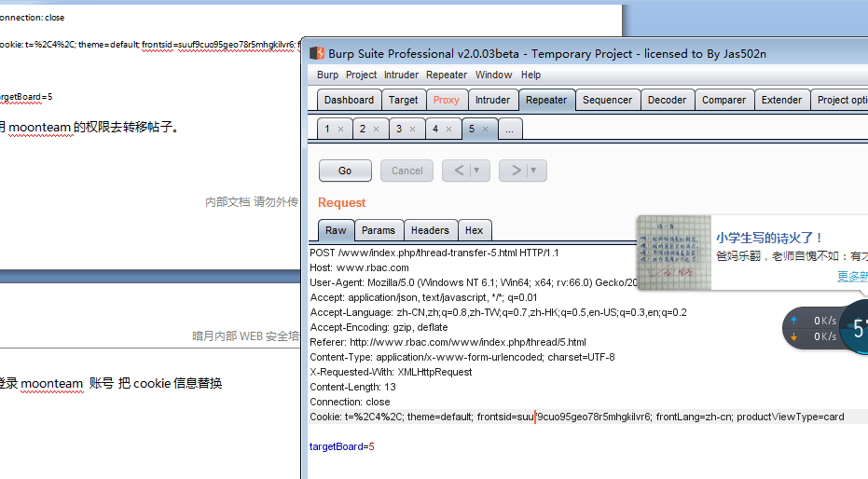This screenshot has width=868, height=479.
Task: Open the Window menu
Action: [493, 75]
